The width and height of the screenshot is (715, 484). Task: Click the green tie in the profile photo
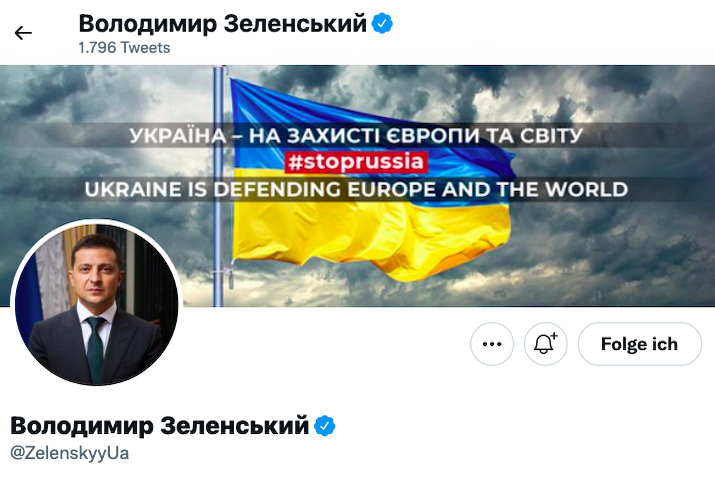click(x=96, y=349)
